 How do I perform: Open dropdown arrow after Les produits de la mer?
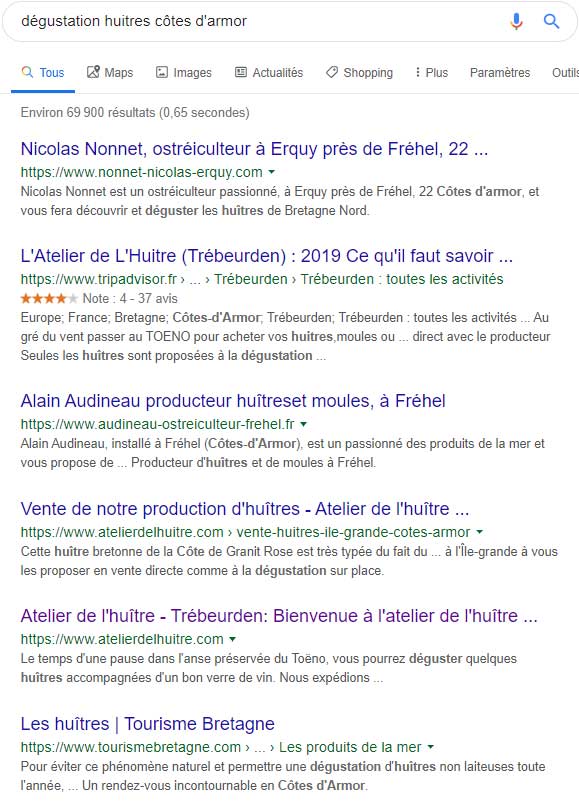coord(430,747)
